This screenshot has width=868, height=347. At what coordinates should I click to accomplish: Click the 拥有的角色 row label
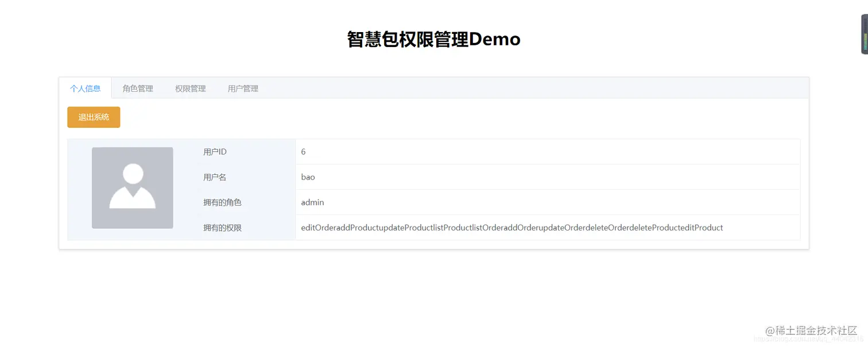(x=222, y=202)
